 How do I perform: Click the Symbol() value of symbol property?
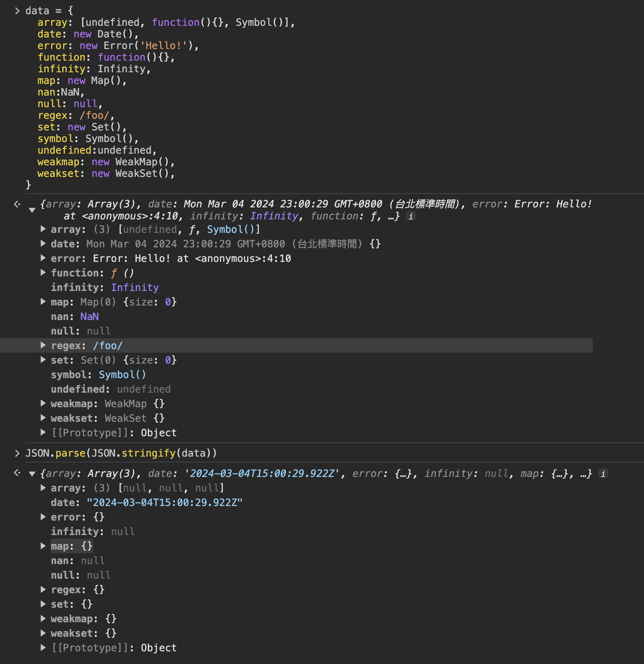[x=122, y=375]
